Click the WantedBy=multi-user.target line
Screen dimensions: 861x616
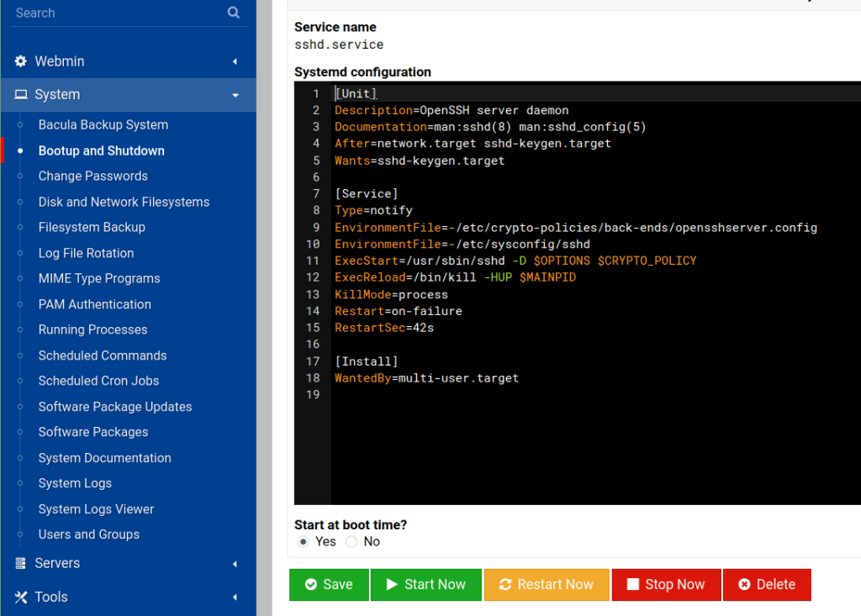click(426, 378)
